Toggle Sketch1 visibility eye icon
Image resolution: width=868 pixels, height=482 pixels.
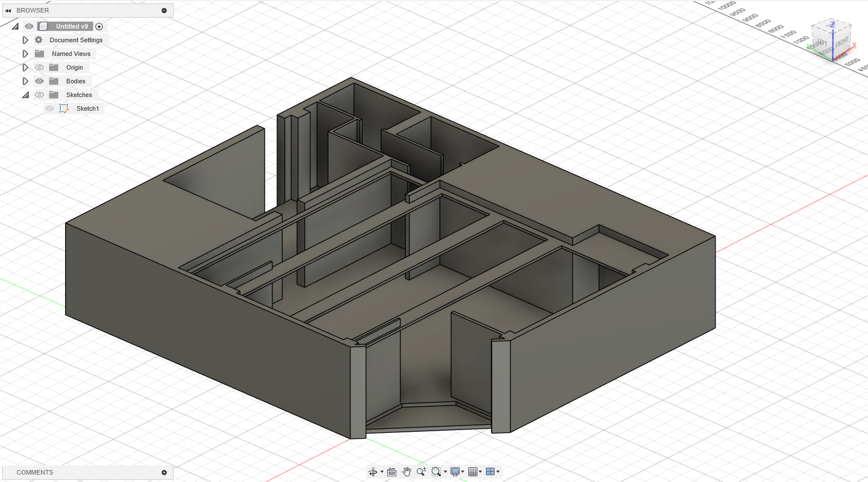point(50,109)
